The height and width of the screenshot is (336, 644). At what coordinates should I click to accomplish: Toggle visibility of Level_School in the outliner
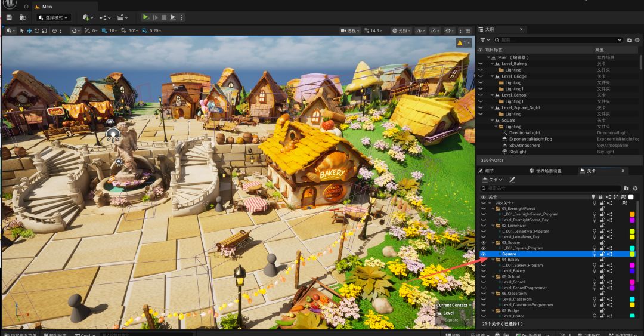pyautogui.click(x=481, y=95)
